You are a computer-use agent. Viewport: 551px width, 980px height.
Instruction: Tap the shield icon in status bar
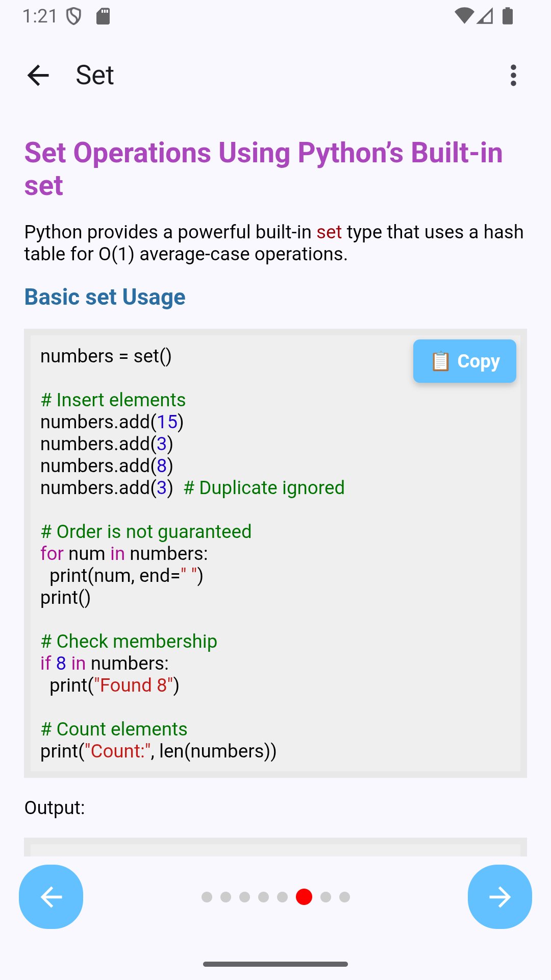pyautogui.click(x=74, y=16)
